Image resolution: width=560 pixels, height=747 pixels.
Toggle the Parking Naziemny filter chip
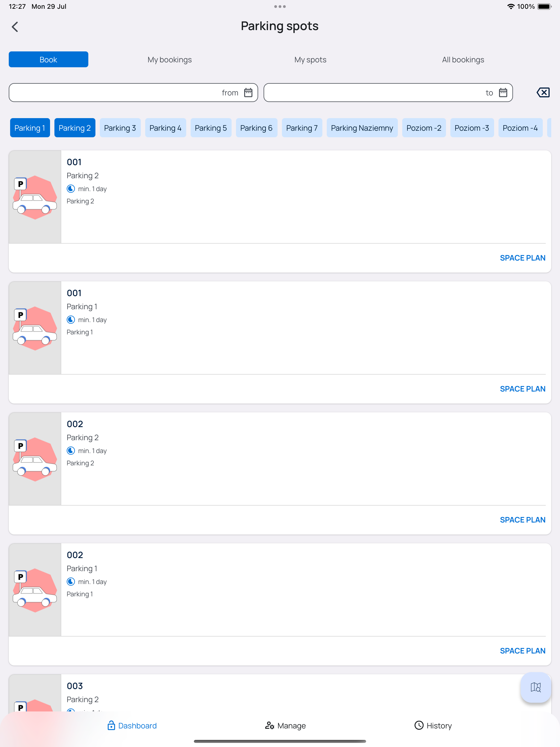(362, 128)
